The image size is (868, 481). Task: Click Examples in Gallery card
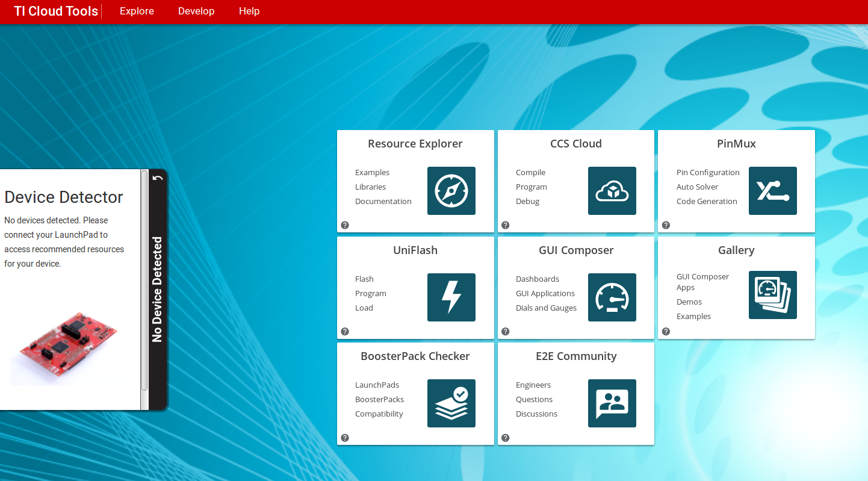694,317
